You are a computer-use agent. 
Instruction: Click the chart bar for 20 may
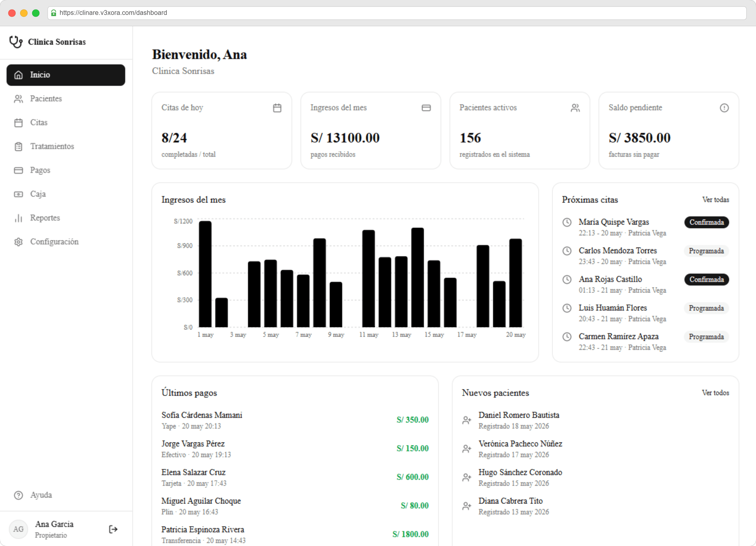pyautogui.click(x=515, y=283)
